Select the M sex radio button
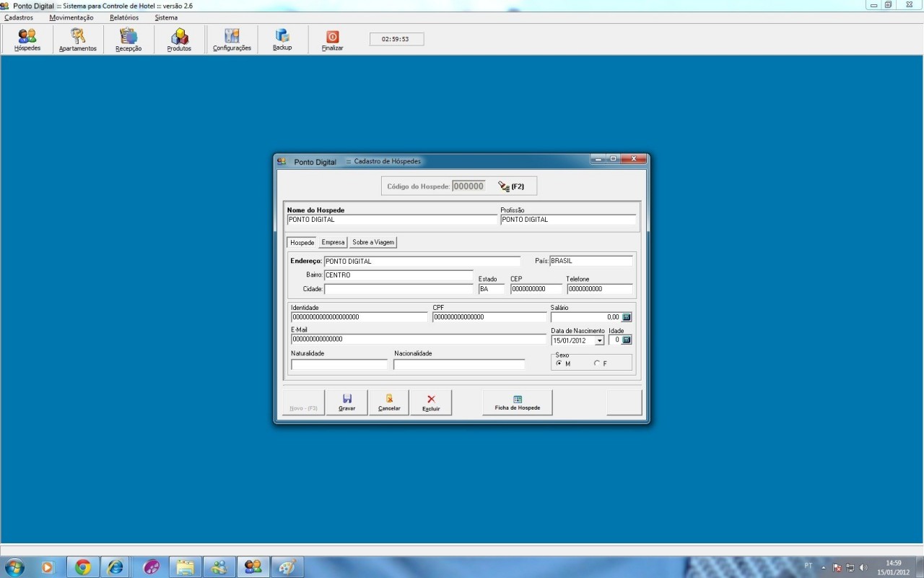This screenshot has width=924, height=578. tap(559, 363)
